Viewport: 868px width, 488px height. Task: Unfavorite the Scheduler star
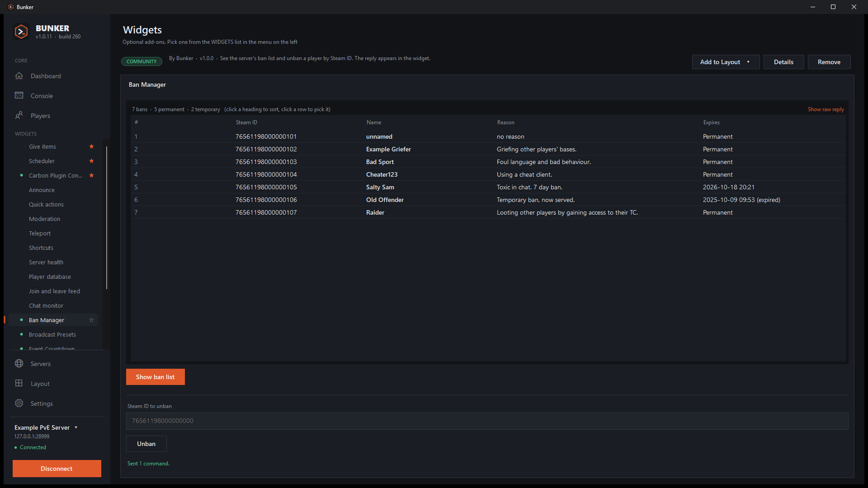coord(91,161)
